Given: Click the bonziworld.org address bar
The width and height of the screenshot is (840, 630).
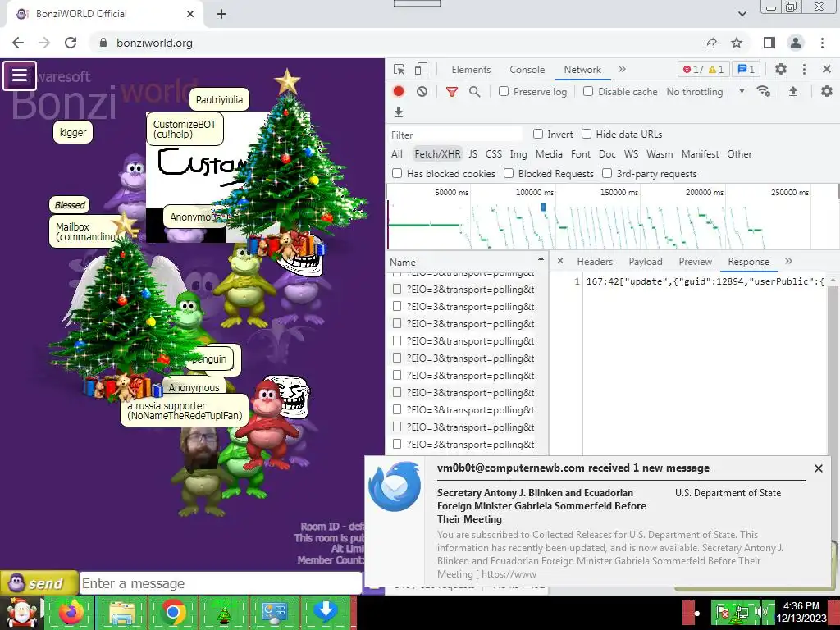Looking at the screenshot, I should click(396, 43).
